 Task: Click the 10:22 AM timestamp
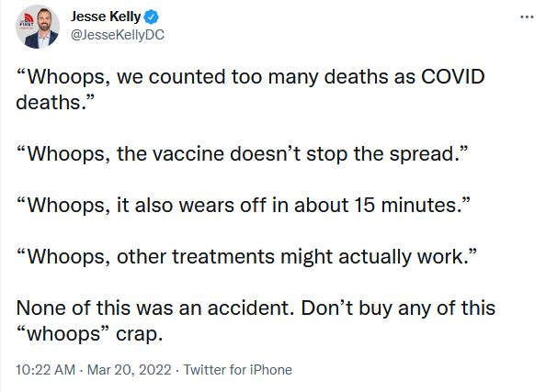(46, 370)
